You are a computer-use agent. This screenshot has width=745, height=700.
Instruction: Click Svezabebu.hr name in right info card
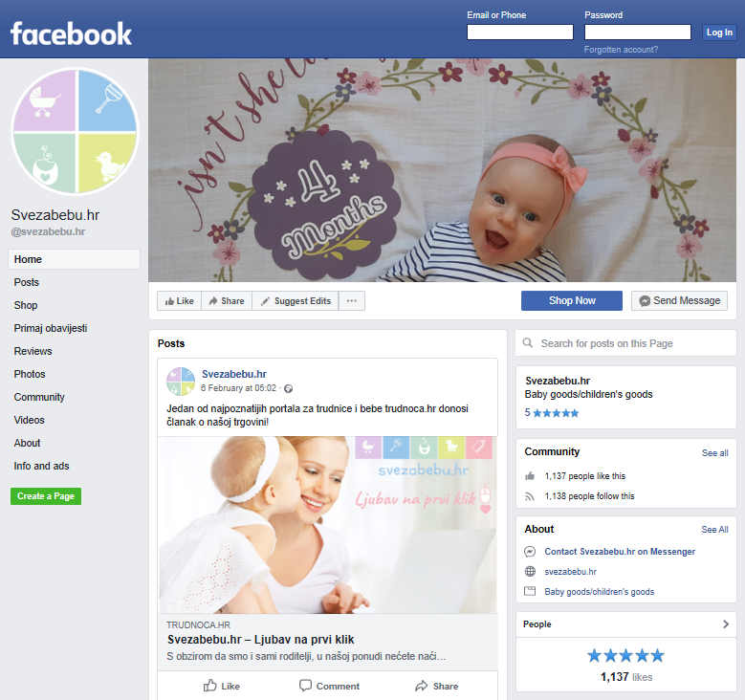point(558,381)
